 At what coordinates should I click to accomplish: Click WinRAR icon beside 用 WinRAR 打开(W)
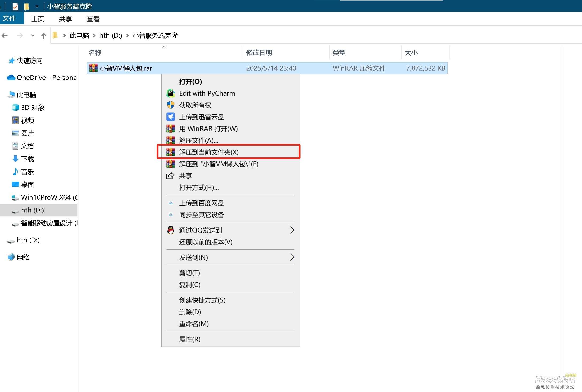[171, 129]
